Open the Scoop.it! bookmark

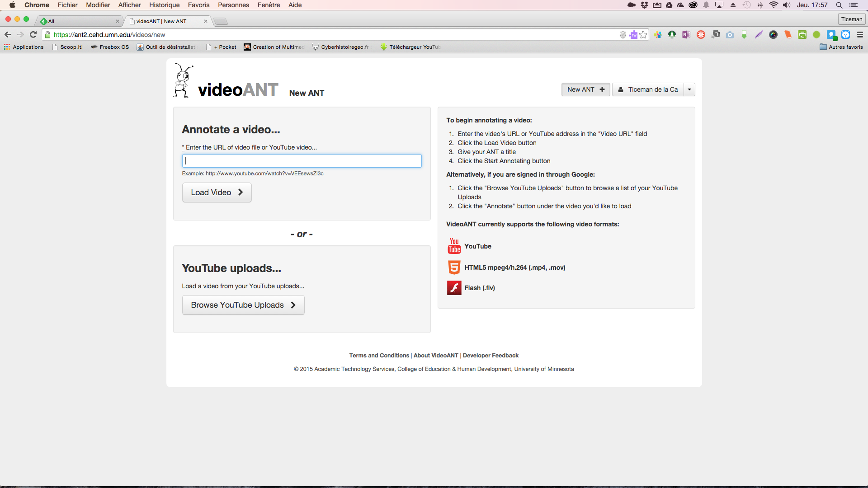pyautogui.click(x=67, y=47)
